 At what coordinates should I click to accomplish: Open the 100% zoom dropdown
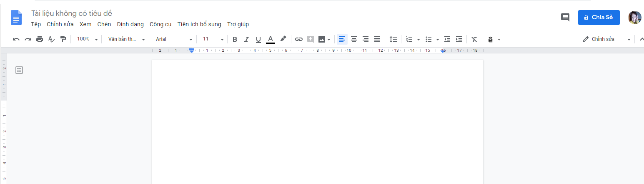click(87, 39)
